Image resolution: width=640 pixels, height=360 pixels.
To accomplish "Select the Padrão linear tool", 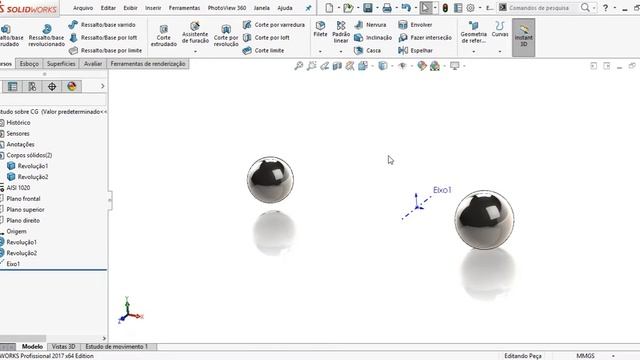I will (x=341, y=32).
